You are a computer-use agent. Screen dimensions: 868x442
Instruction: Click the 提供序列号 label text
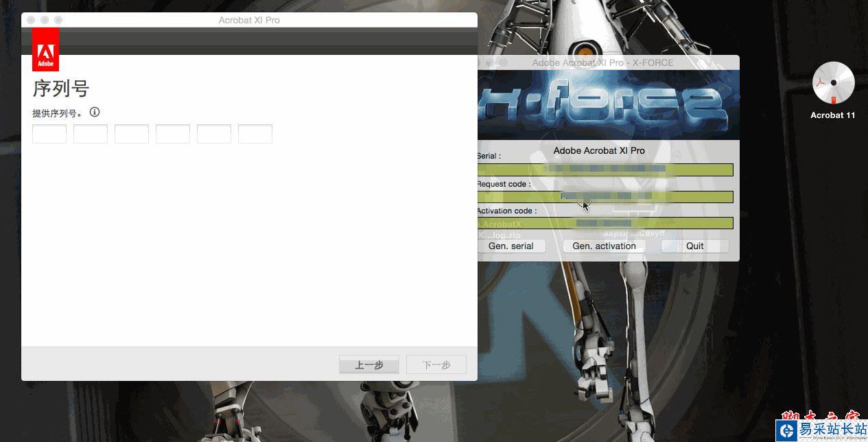point(58,113)
